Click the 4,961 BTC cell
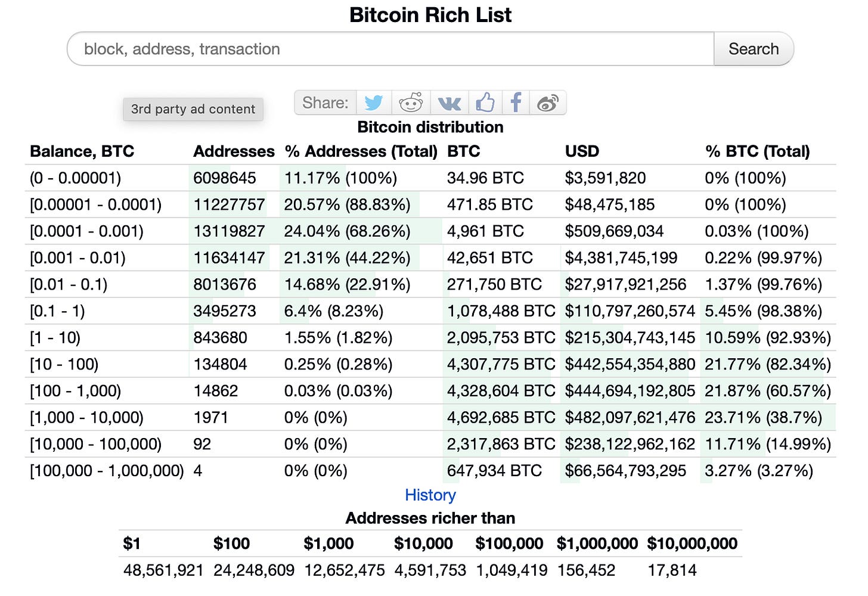Viewport: 868px width, 596px height. click(x=485, y=231)
